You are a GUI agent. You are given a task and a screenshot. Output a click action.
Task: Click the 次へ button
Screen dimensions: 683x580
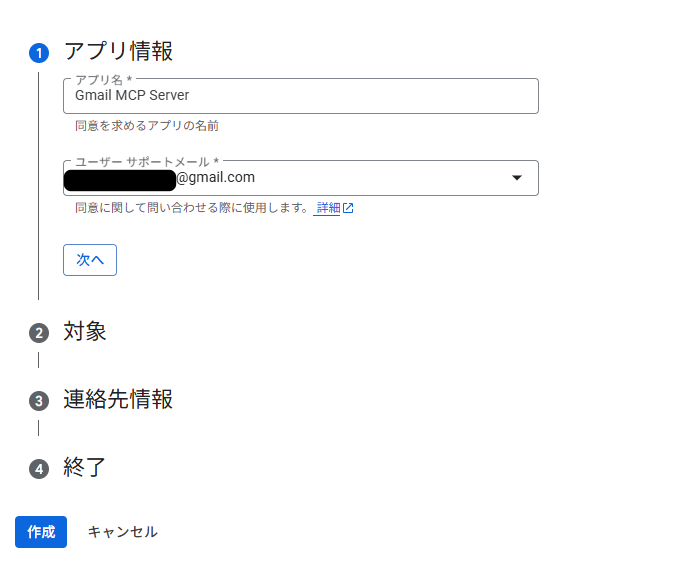90,259
